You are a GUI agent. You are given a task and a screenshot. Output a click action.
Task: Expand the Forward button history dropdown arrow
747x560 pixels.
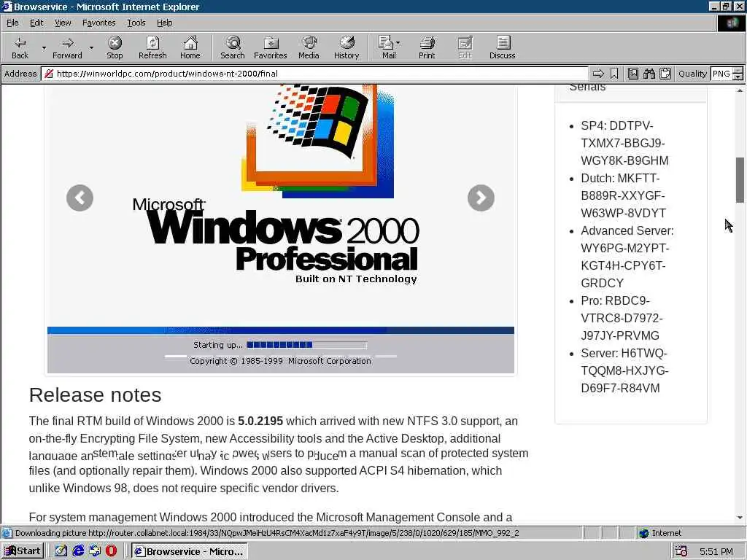coord(91,47)
